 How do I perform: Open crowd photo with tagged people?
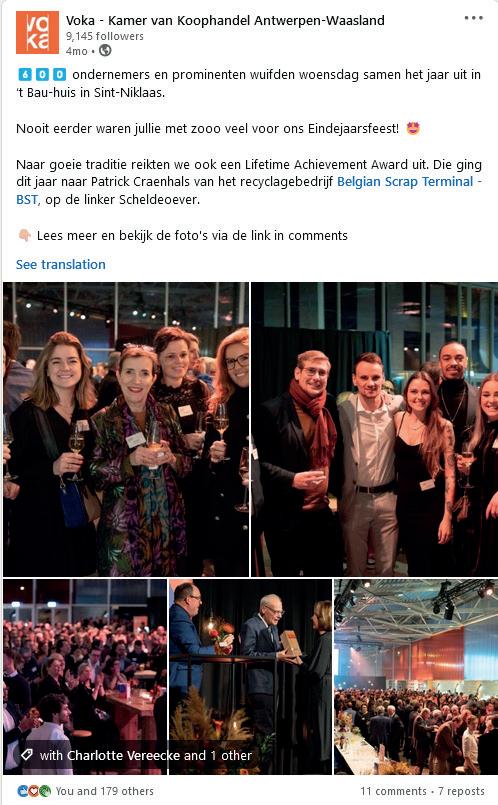coord(85,677)
